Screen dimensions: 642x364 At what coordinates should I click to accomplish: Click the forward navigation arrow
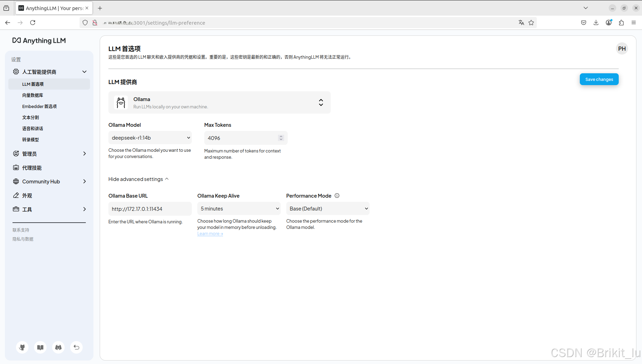(20, 23)
